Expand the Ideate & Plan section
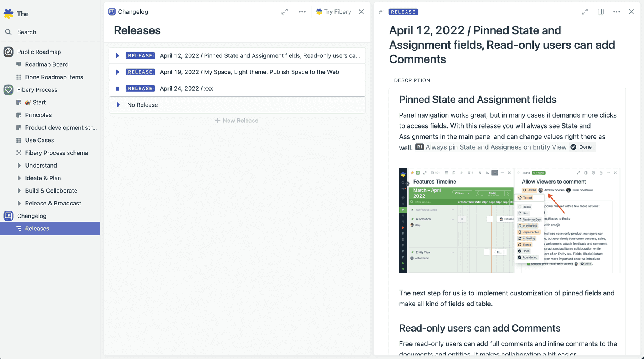 tap(19, 178)
